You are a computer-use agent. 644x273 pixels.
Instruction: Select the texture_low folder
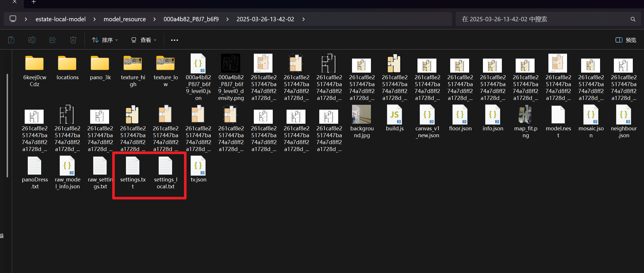166,71
